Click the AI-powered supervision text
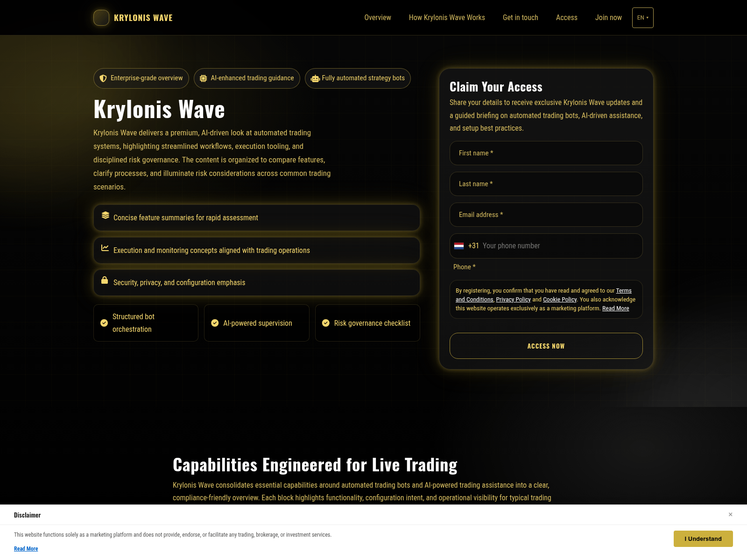The height and width of the screenshot is (560, 747). tap(258, 323)
